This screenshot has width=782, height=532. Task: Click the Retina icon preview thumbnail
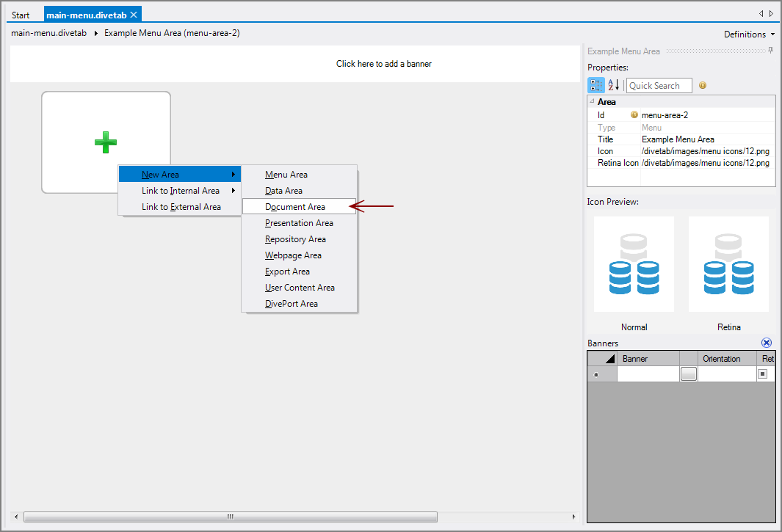pyautogui.click(x=728, y=263)
